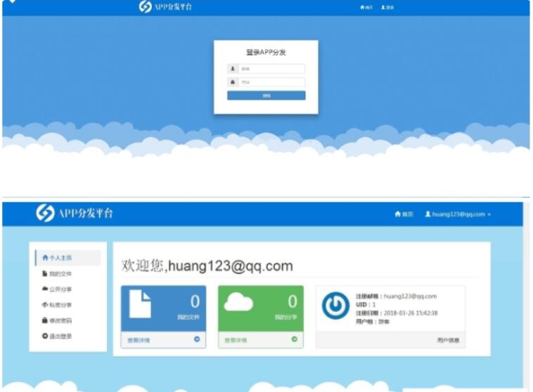Click the lock icon beside login password field
Image resolution: width=533 pixels, height=392 pixels.
click(x=233, y=82)
